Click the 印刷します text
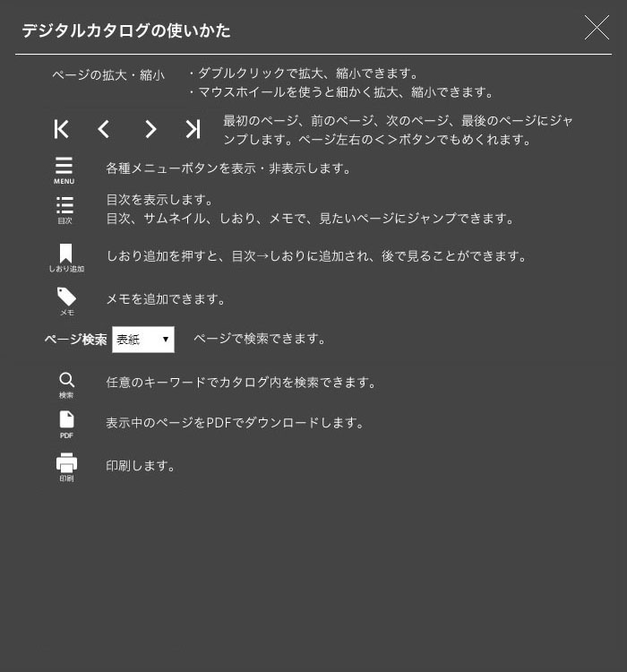The image size is (627, 672). (141, 465)
